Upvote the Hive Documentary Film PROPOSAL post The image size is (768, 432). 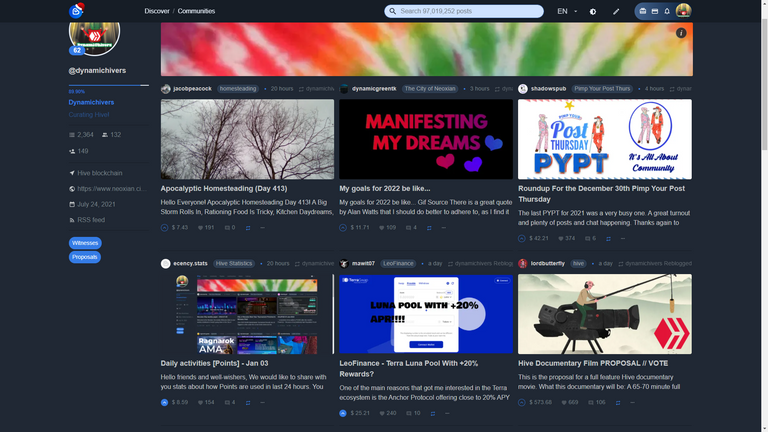pyautogui.click(x=522, y=403)
